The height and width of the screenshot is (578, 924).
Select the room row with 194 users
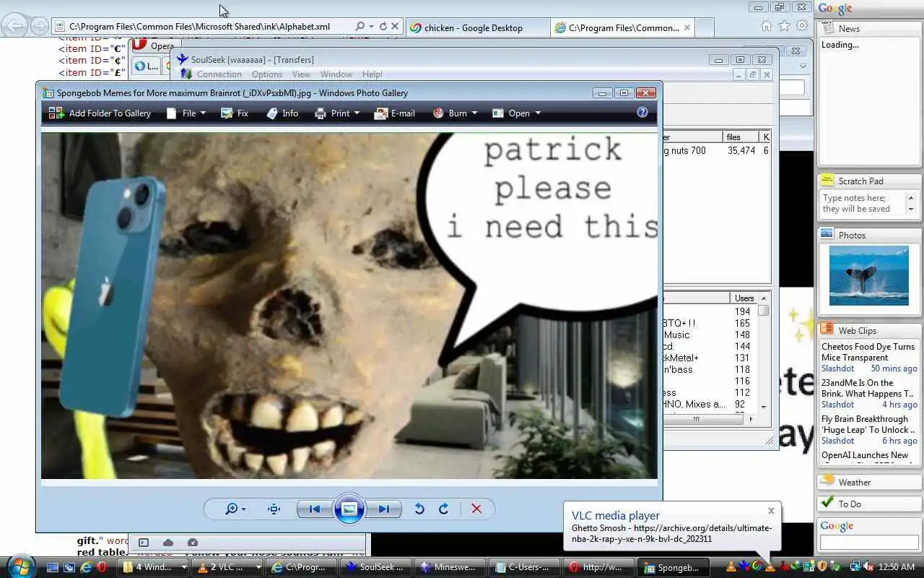[x=710, y=311]
